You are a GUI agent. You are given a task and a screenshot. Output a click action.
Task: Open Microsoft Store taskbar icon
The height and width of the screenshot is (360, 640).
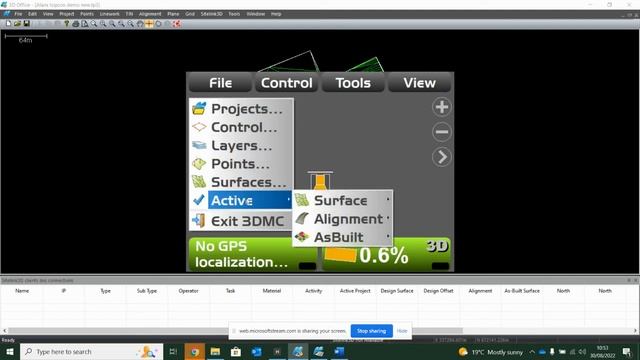point(236,351)
